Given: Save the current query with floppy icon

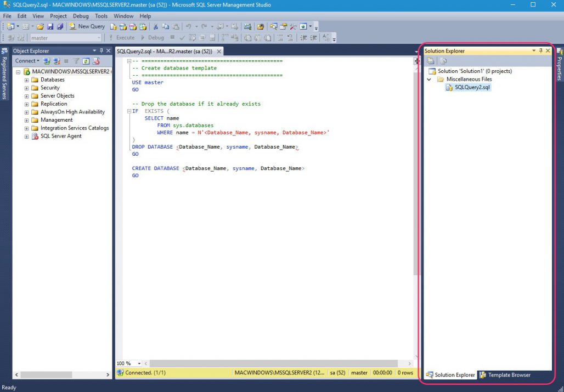Looking at the screenshot, I should pyautogui.click(x=50, y=26).
